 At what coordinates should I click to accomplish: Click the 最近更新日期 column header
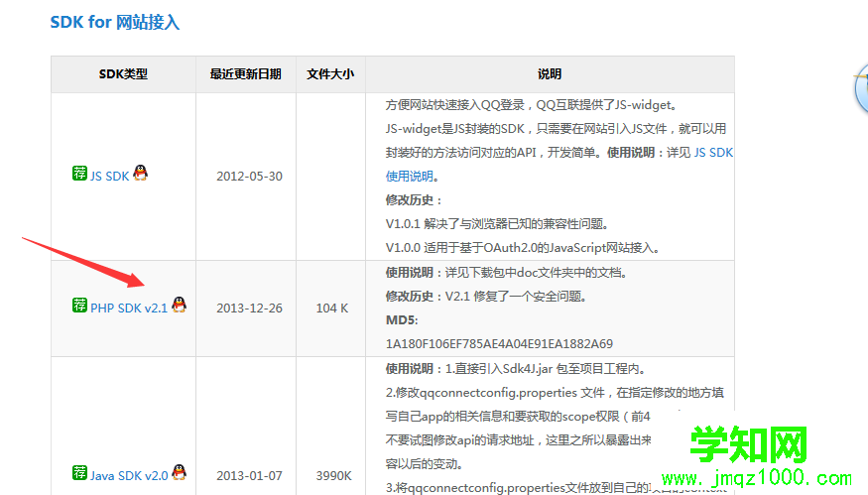pos(246,74)
